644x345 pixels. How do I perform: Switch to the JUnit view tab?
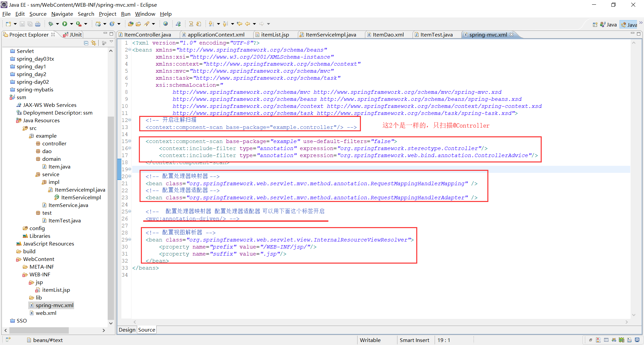click(x=72, y=34)
